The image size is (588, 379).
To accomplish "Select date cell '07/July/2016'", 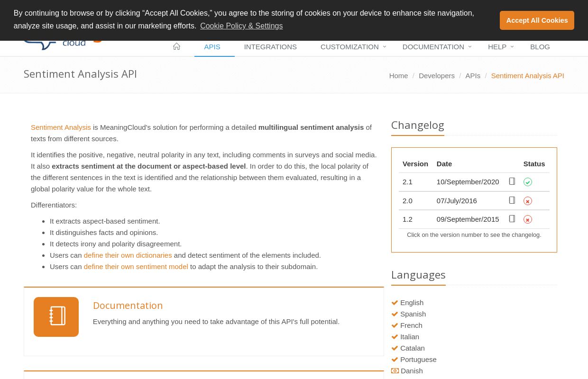I will point(457,200).
